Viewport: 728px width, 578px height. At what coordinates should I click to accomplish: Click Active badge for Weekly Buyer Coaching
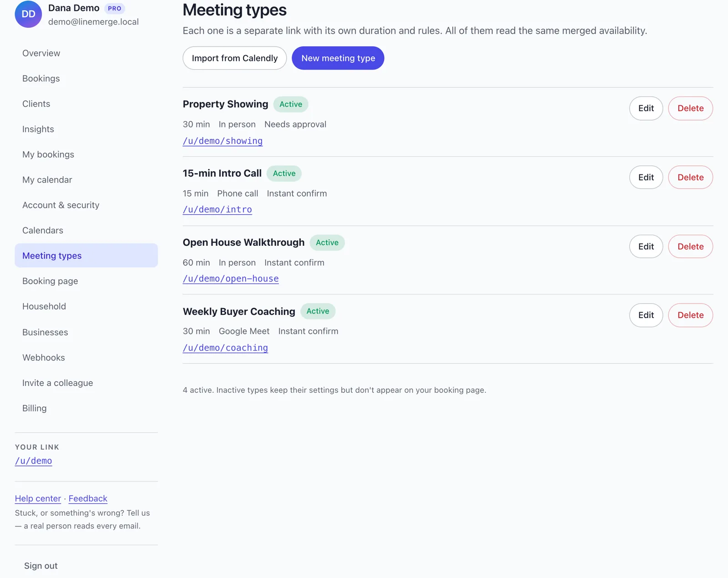click(318, 311)
